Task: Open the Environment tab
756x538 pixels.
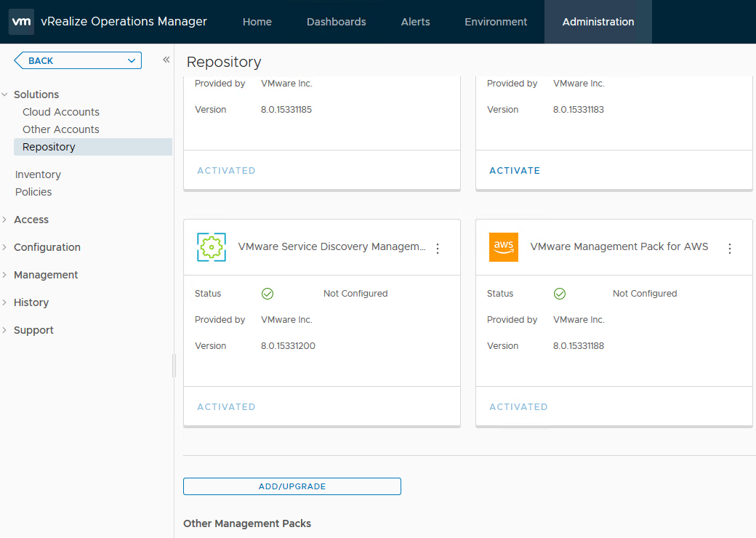Action: (x=496, y=22)
